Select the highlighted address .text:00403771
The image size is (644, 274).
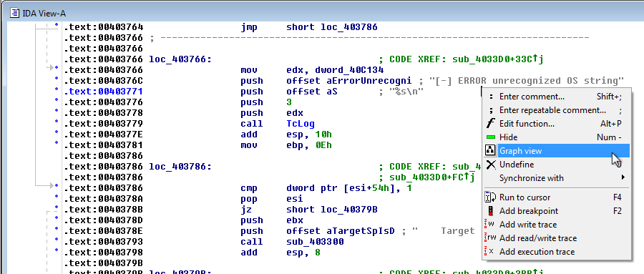pyautogui.click(x=104, y=92)
